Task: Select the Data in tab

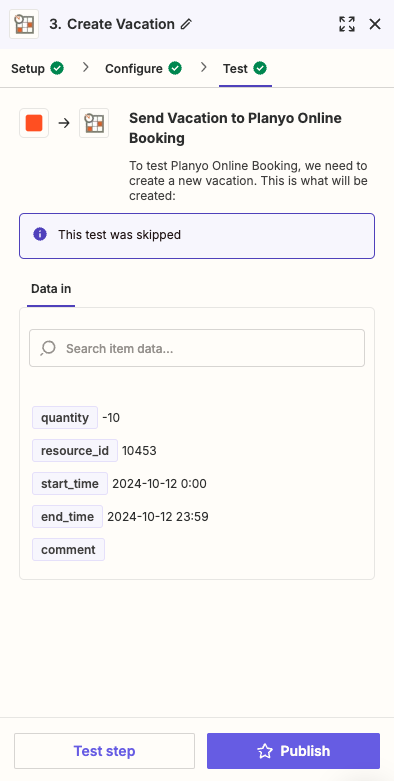Action: click(x=51, y=288)
